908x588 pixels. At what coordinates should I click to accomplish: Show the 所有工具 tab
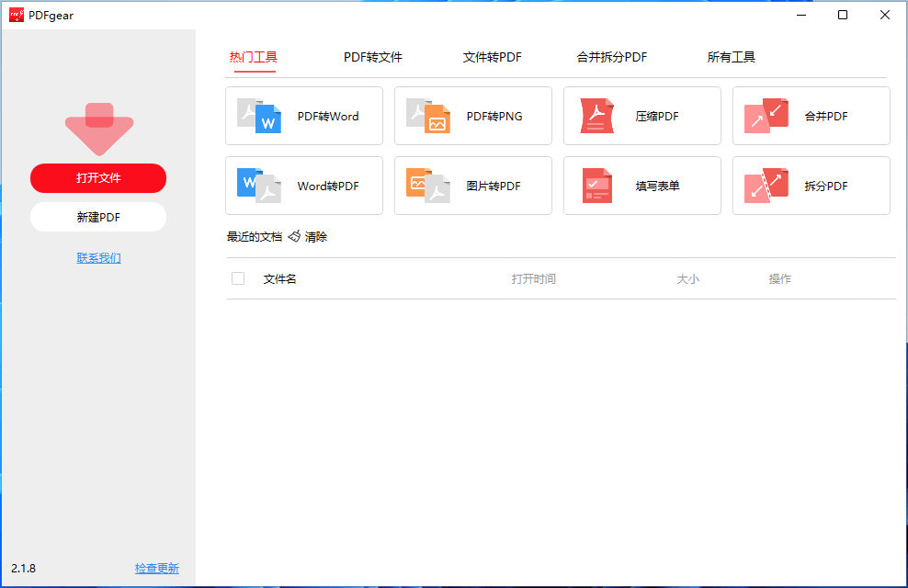click(x=731, y=57)
